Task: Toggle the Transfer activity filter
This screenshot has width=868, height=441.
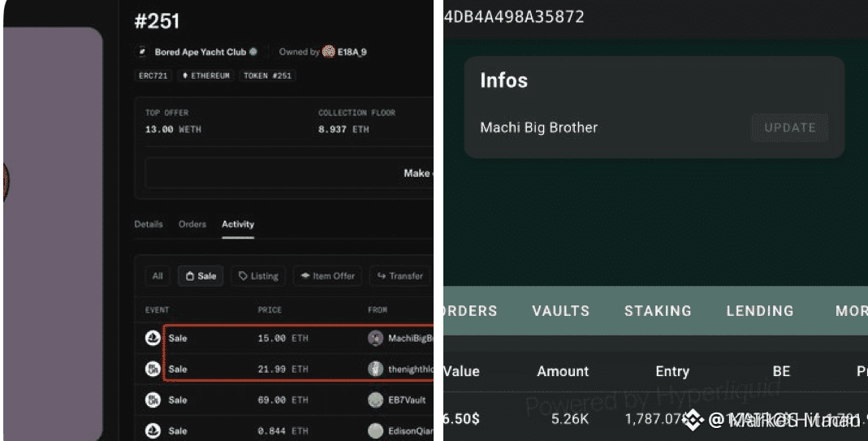Action: (x=399, y=276)
